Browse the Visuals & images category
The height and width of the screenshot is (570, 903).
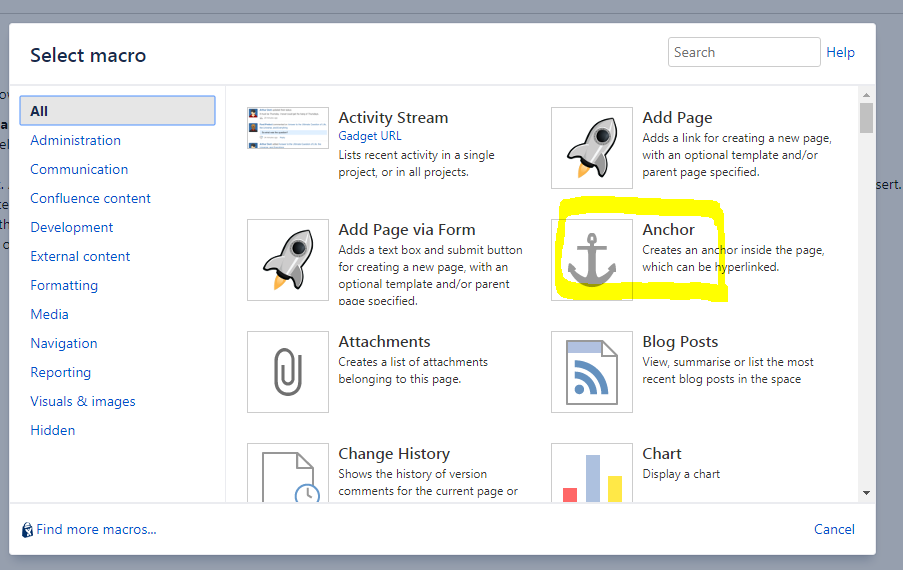pos(83,401)
